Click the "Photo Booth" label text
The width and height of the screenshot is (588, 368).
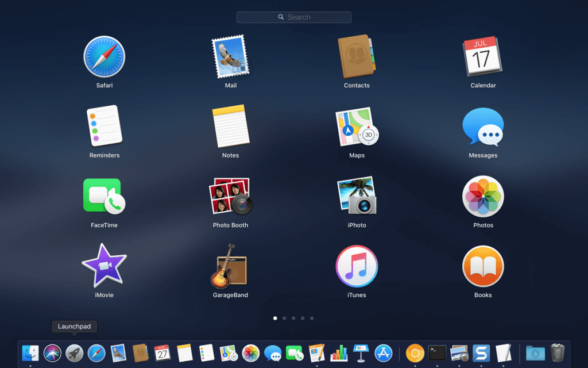coord(230,225)
